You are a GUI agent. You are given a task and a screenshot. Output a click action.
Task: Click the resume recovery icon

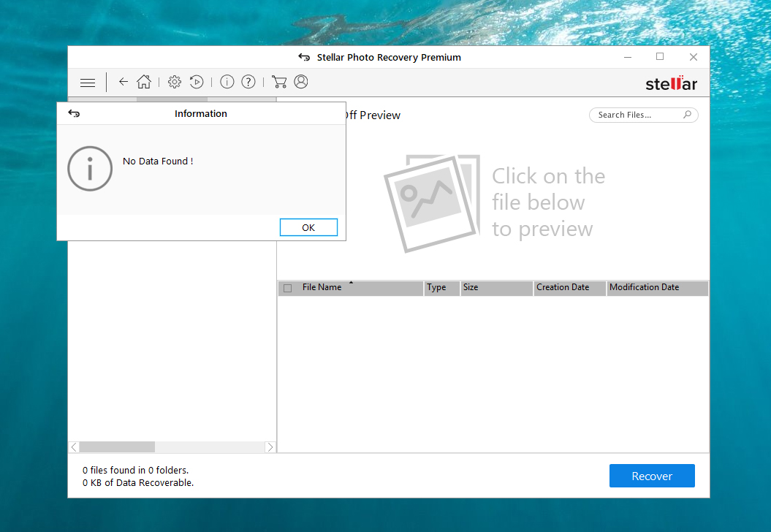pos(197,82)
